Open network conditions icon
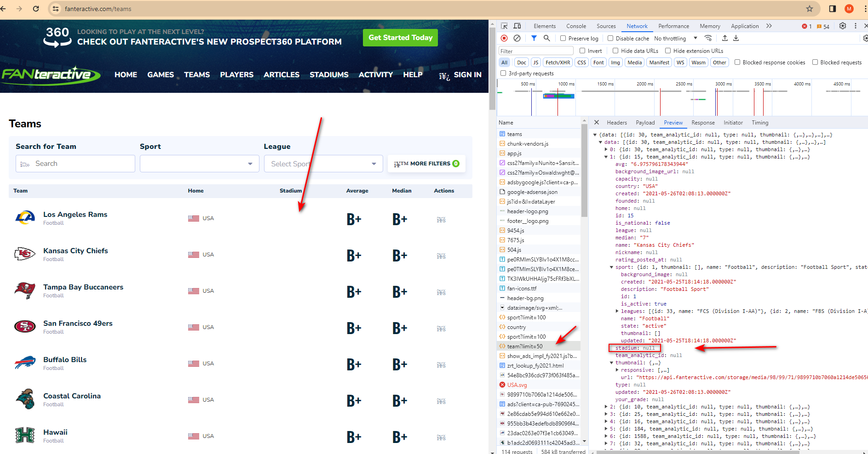This screenshot has width=868, height=454. pyautogui.click(x=708, y=38)
